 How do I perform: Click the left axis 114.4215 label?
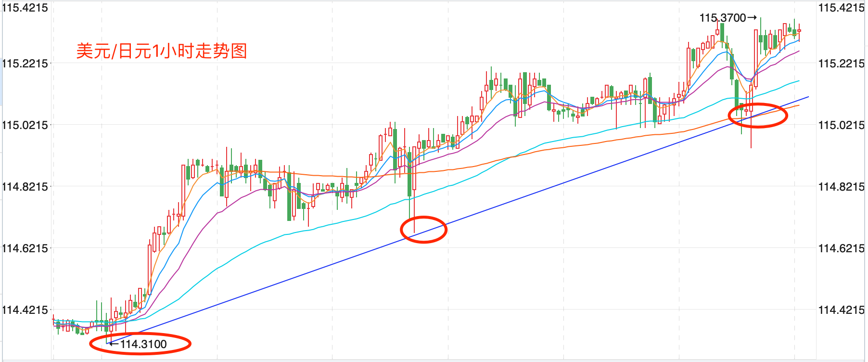coord(25,310)
